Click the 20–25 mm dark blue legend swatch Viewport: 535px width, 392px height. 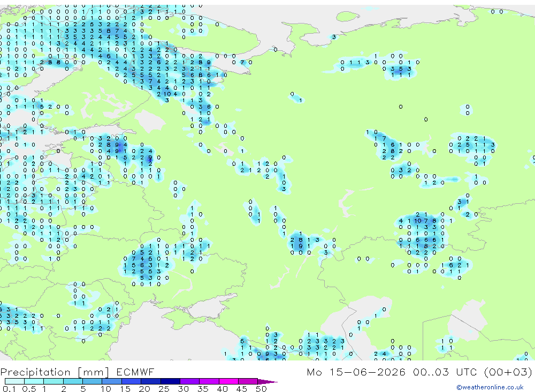click(x=150, y=381)
